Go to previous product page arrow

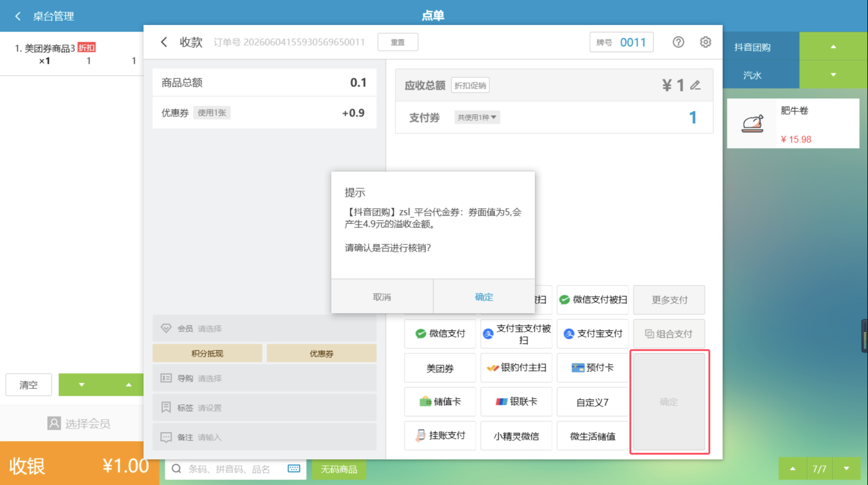click(x=793, y=468)
